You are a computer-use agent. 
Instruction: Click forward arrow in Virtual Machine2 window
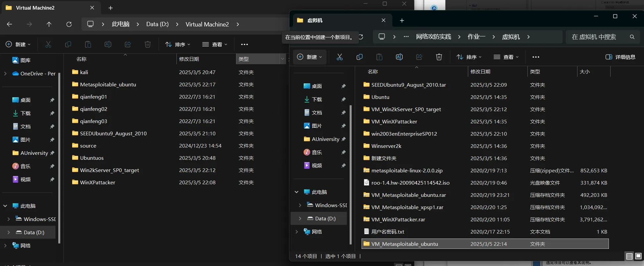click(x=29, y=24)
